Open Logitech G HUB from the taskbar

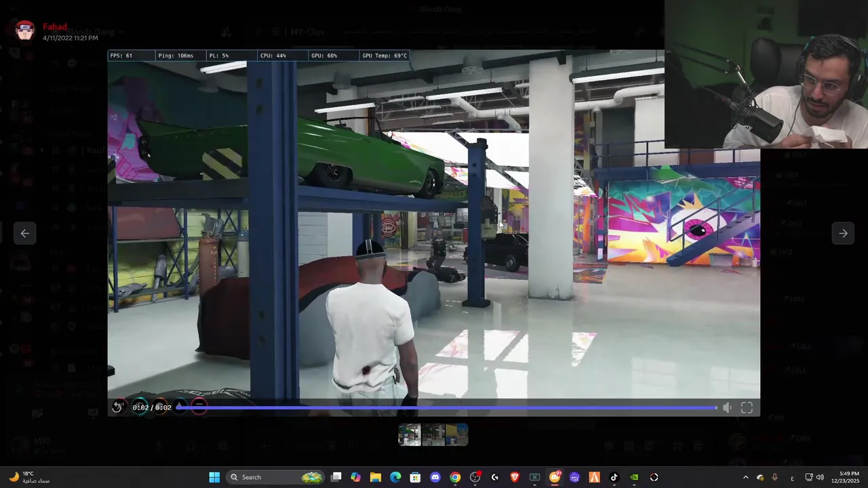pyautogui.click(x=495, y=477)
